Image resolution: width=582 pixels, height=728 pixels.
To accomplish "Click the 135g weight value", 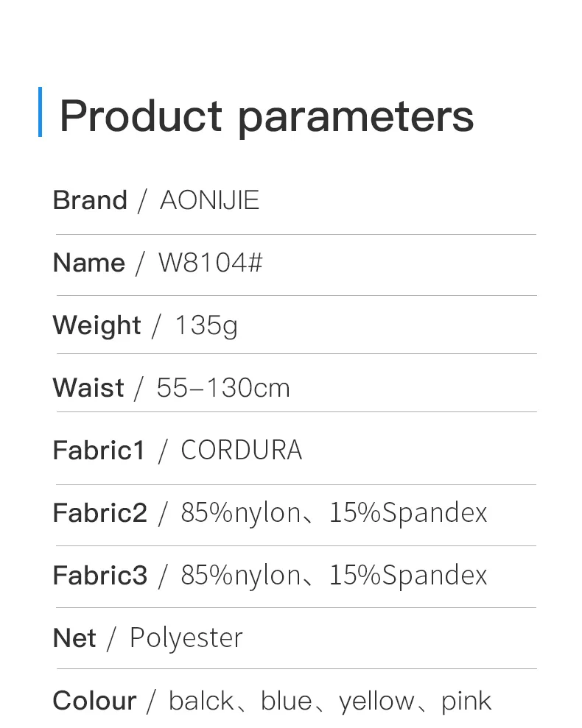I will tap(206, 325).
